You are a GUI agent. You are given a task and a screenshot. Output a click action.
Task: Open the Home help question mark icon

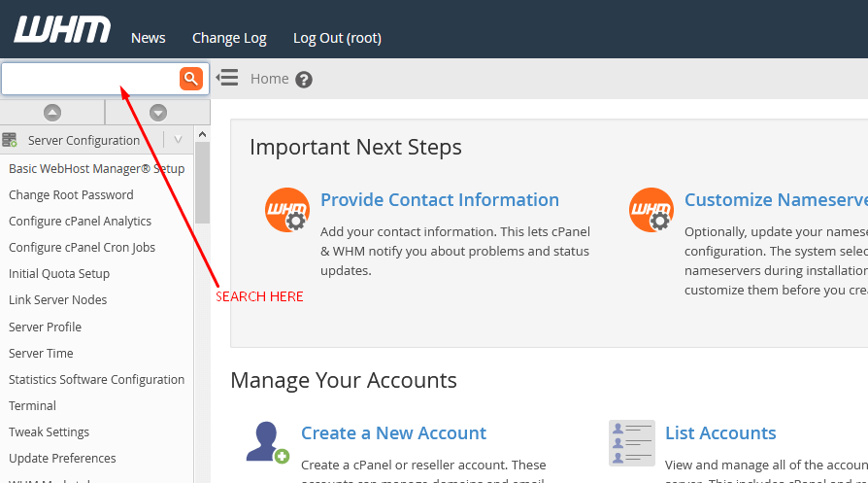(304, 80)
